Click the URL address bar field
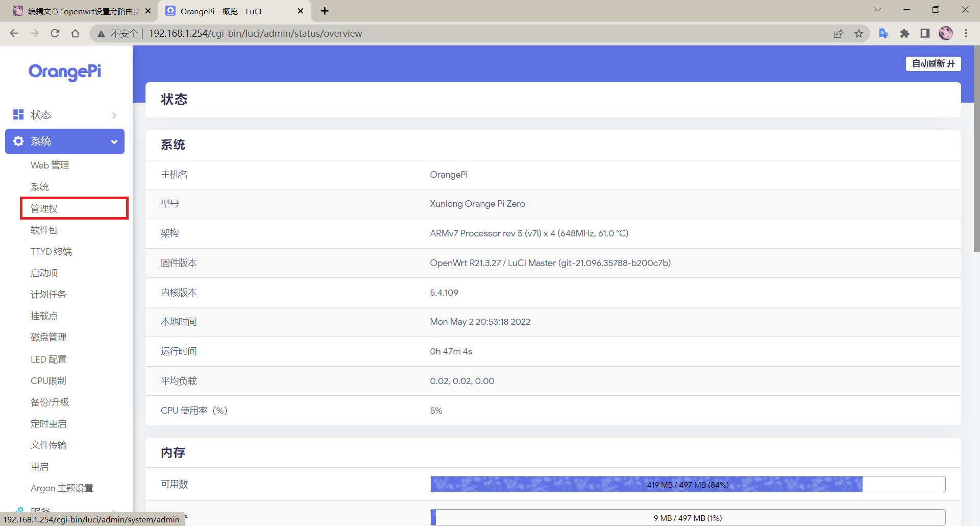The width and height of the screenshot is (980, 526). [459, 33]
